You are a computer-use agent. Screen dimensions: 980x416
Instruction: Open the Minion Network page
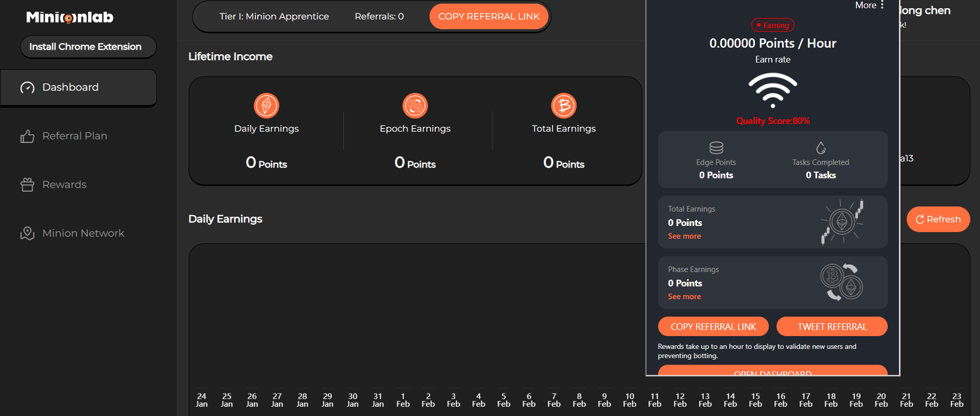84,233
